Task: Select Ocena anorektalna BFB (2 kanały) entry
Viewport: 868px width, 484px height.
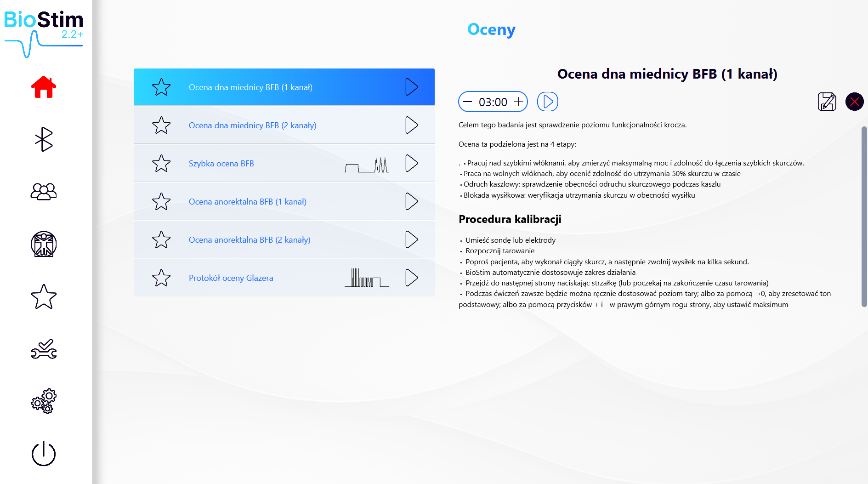Action: click(284, 239)
